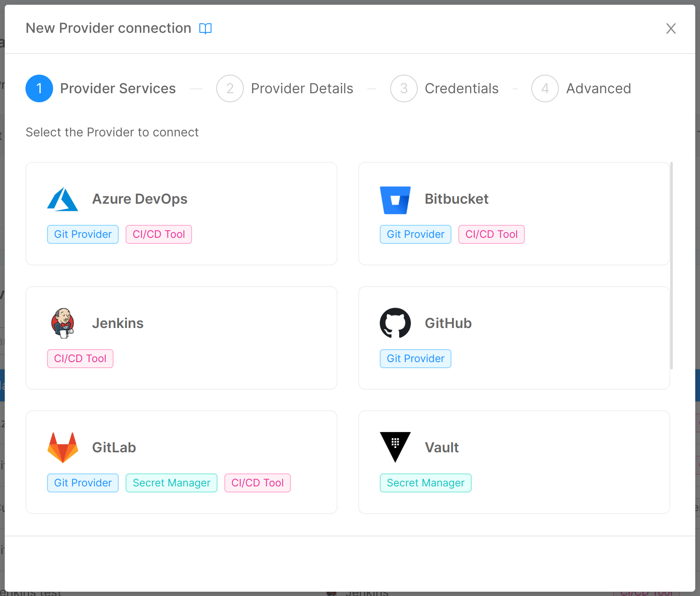Open the documentation book icon
The image size is (700, 596).
click(206, 28)
